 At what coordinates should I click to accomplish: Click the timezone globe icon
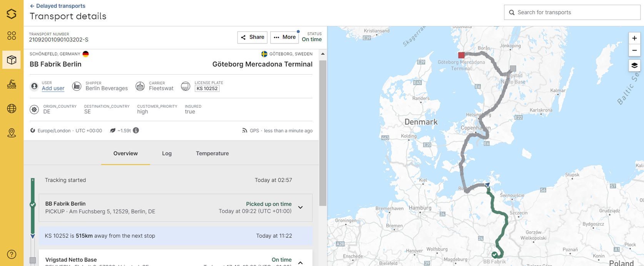[x=33, y=130]
